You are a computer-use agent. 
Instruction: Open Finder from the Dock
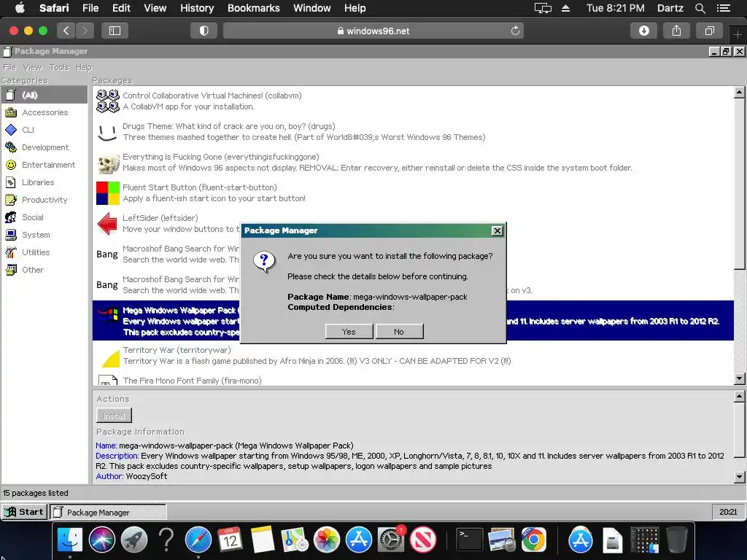[69, 540]
